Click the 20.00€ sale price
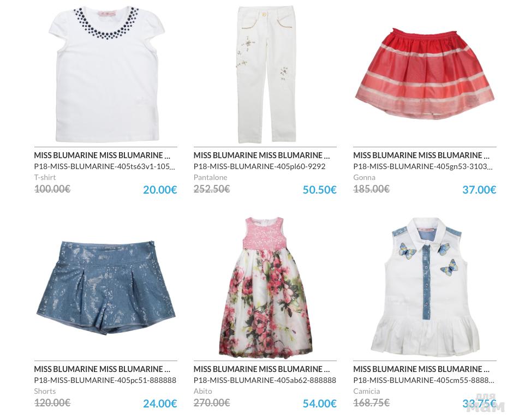The height and width of the screenshot is (420, 513). (160, 190)
